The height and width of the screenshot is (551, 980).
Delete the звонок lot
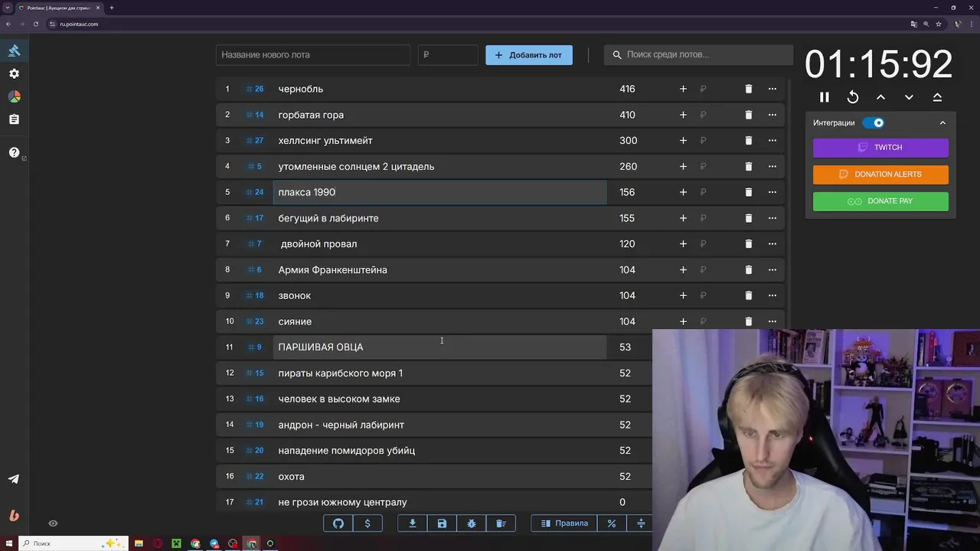pyautogui.click(x=749, y=295)
